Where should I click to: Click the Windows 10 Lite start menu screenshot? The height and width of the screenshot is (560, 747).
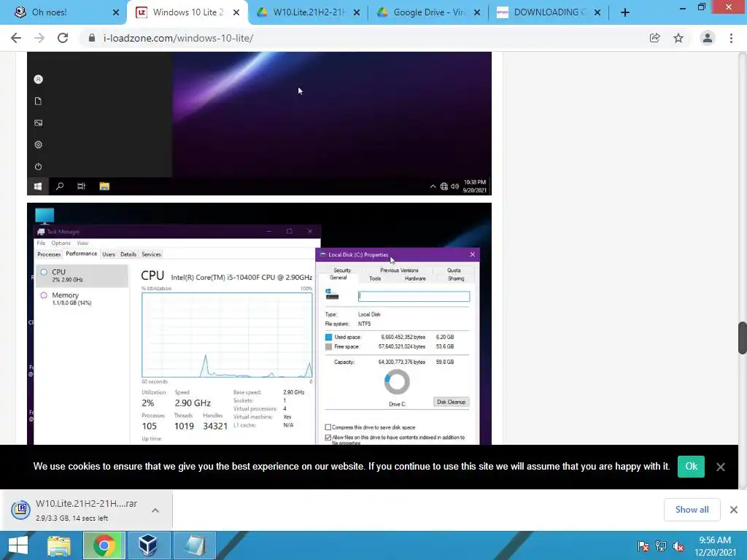pos(259,123)
